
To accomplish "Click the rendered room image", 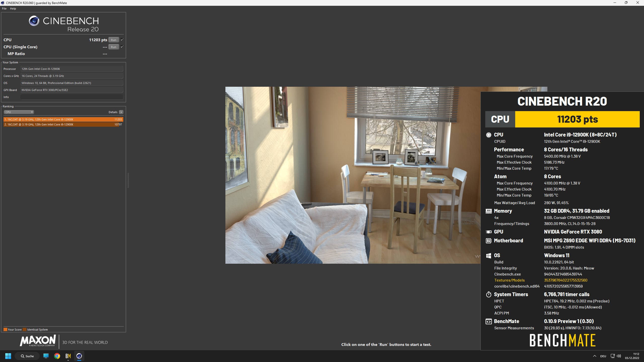I will coord(353,175).
